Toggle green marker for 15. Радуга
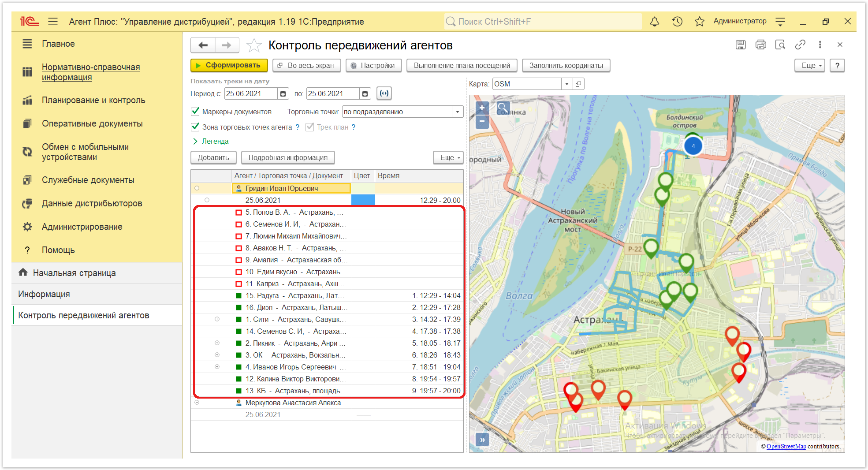 pyautogui.click(x=238, y=296)
